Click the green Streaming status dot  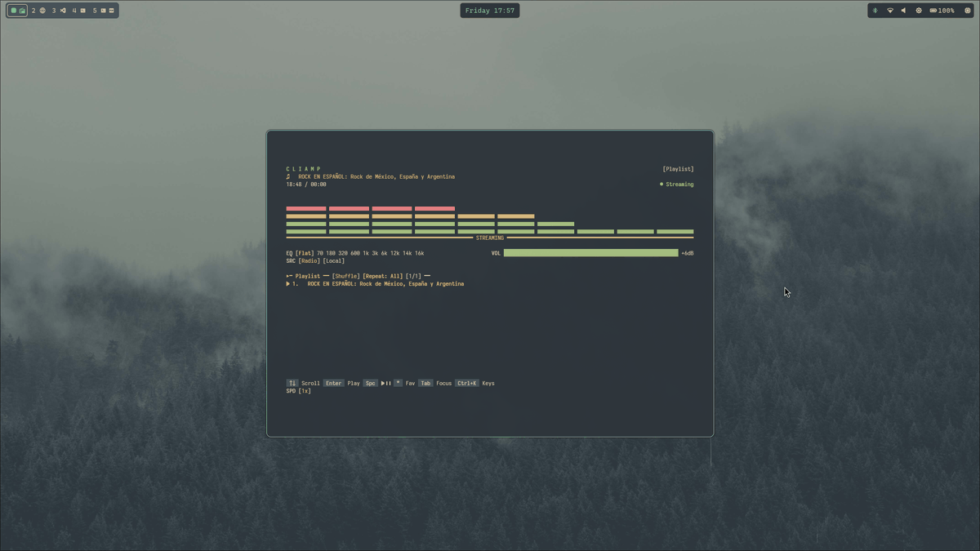click(661, 184)
